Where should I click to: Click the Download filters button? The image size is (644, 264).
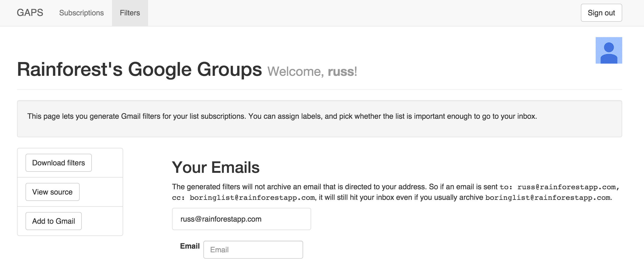coord(59,163)
